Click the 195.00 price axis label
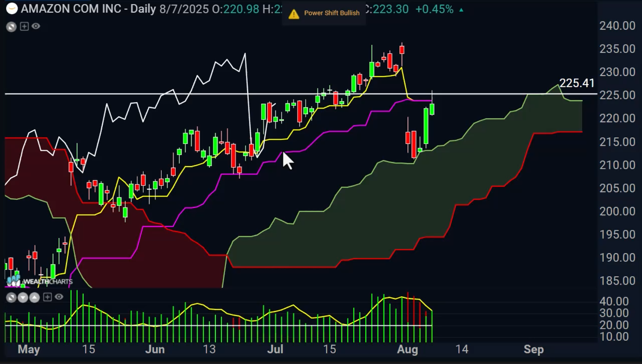 [617, 234]
